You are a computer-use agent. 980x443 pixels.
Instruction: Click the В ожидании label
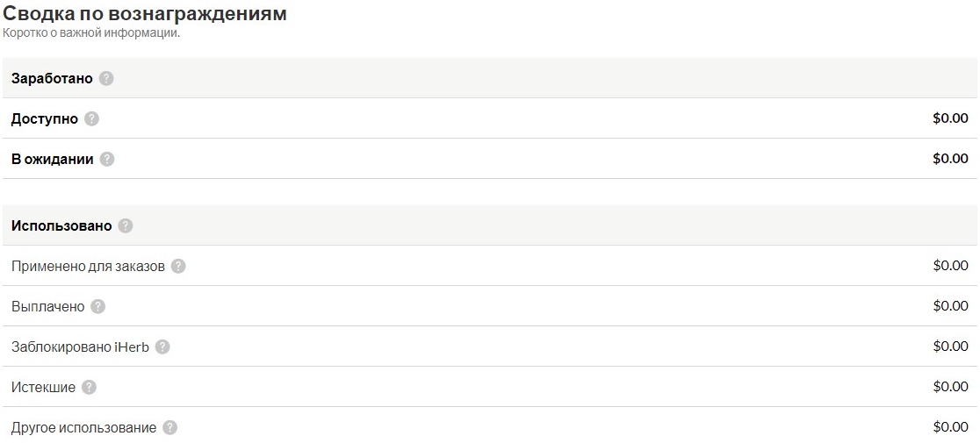point(53,159)
